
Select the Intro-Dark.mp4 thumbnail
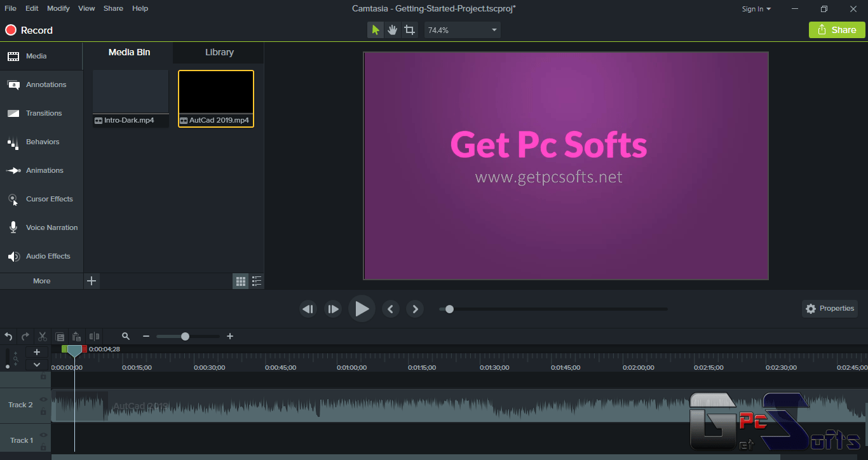130,98
